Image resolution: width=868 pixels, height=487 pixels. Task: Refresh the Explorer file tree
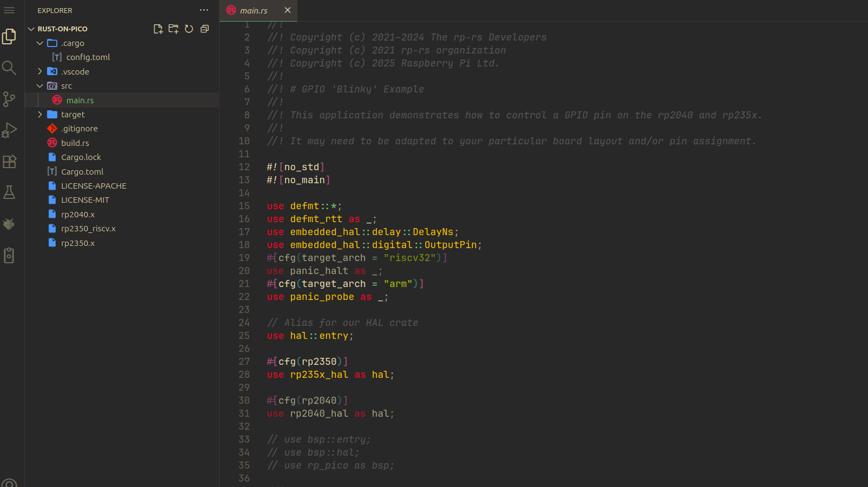click(189, 29)
